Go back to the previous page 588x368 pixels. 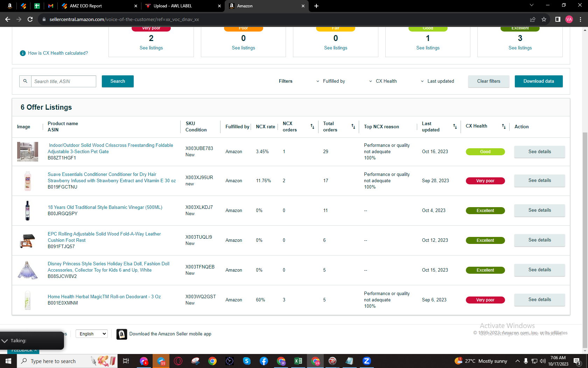pyautogui.click(x=8, y=19)
